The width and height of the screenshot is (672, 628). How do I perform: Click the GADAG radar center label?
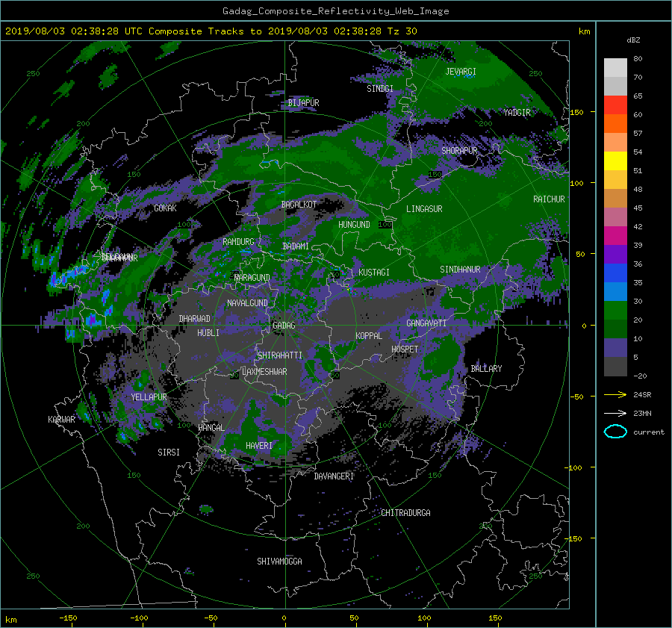click(284, 326)
